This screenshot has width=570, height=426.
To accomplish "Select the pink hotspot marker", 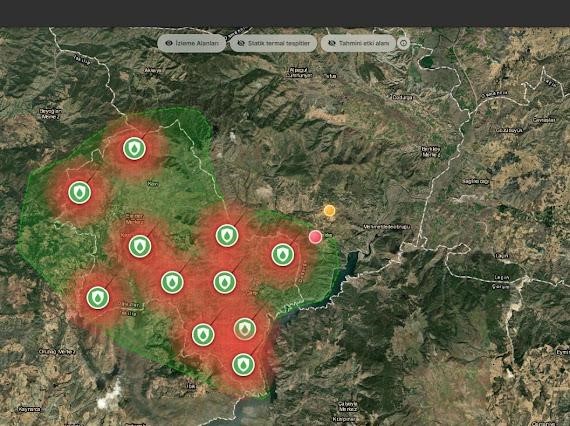I will click(315, 237).
